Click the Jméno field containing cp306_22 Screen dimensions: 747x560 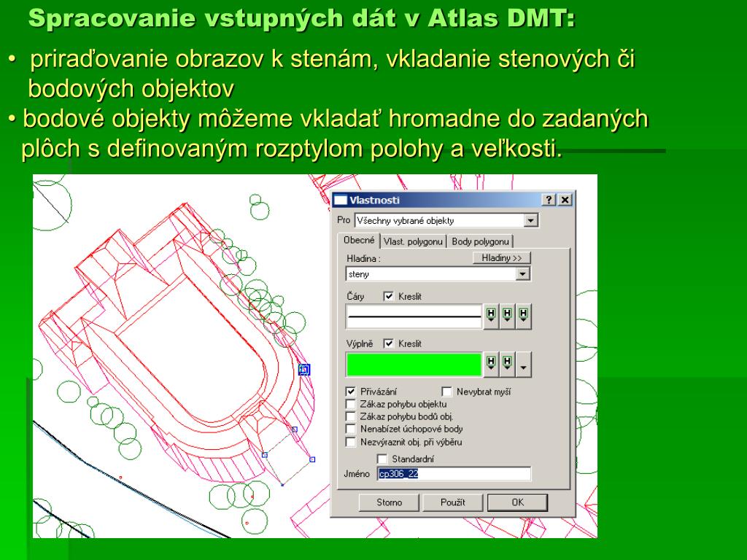coord(454,474)
